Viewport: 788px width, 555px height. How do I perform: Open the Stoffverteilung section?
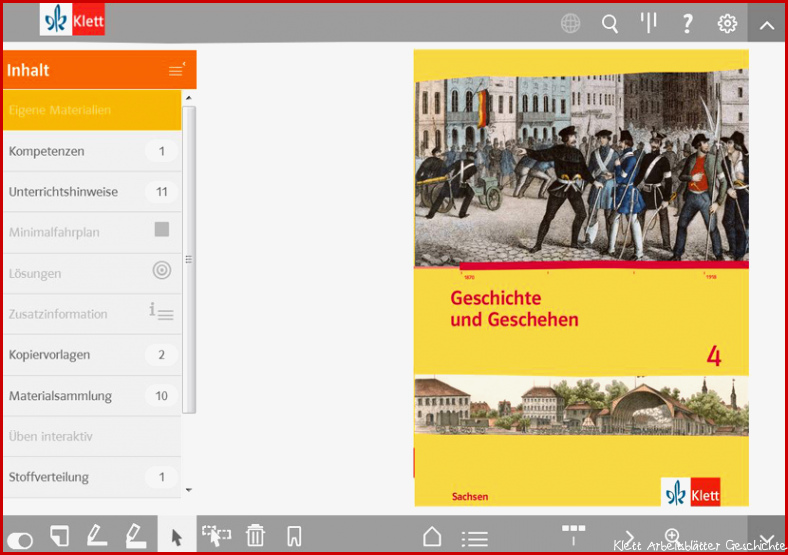92,477
